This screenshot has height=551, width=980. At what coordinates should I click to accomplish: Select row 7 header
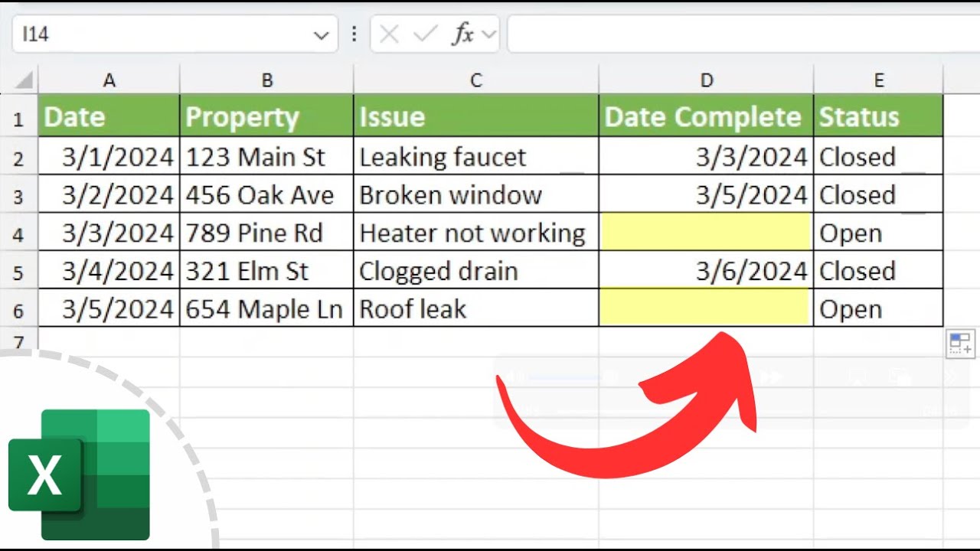(x=18, y=341)
